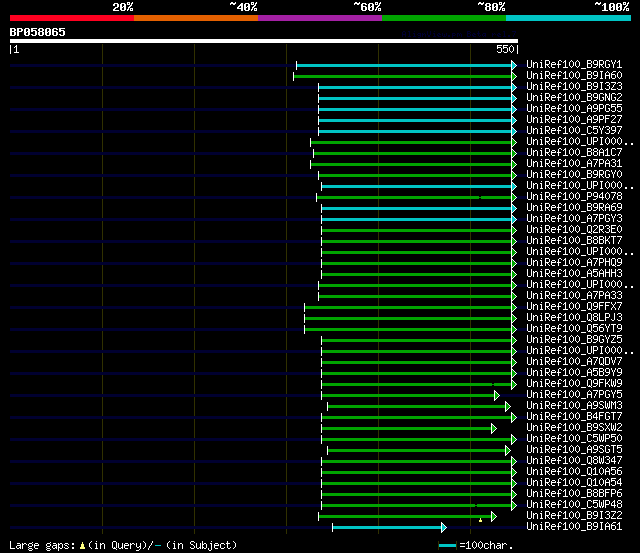Viewport: 640px width, 553px height.
Task: Select hit UniRef100_Q56YT9
Action: (574, 329)
